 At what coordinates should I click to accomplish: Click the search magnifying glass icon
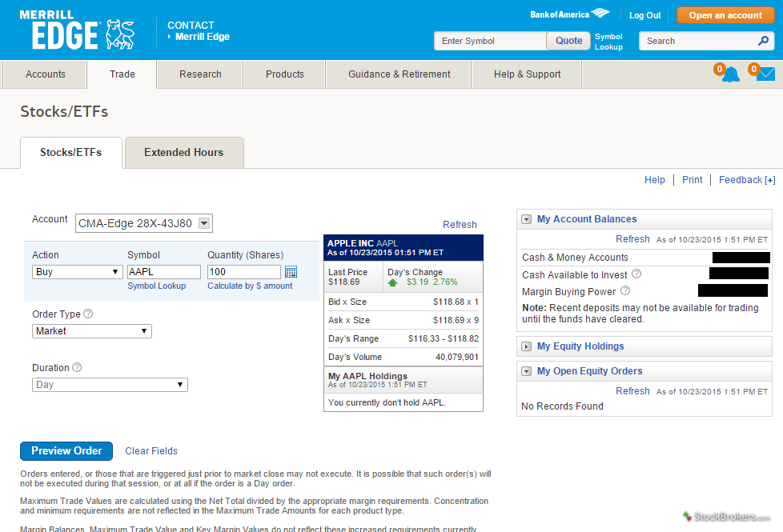click(763, 41)
